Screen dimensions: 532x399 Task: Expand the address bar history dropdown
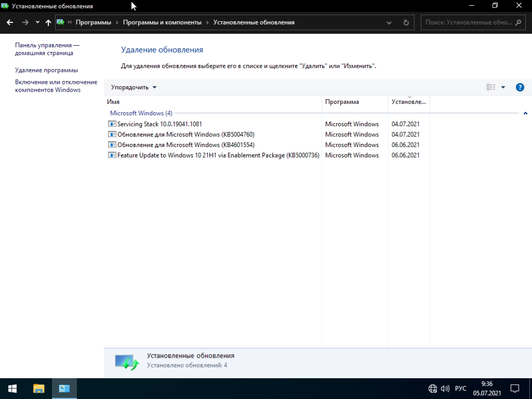tap(389, 22)
